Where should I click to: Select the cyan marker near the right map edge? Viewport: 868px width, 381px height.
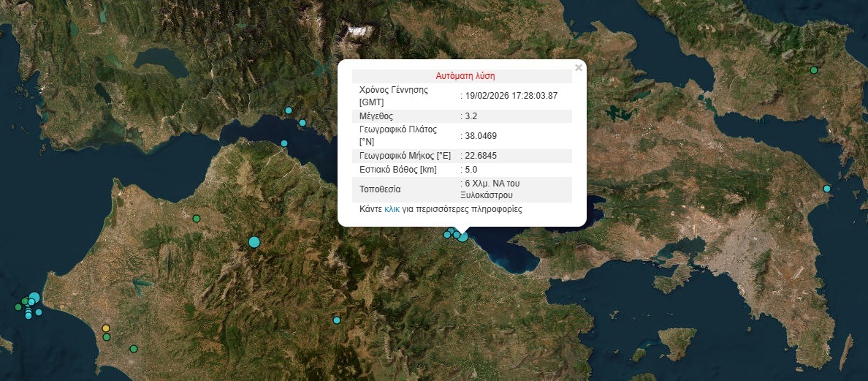point(827,189)
